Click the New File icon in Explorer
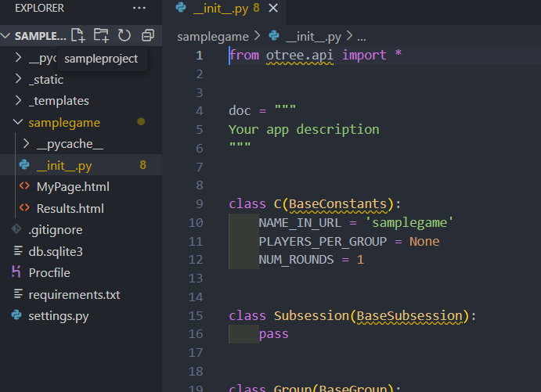Image resolution: width=541 pixels, height=392 pixels. pos(78,35)
